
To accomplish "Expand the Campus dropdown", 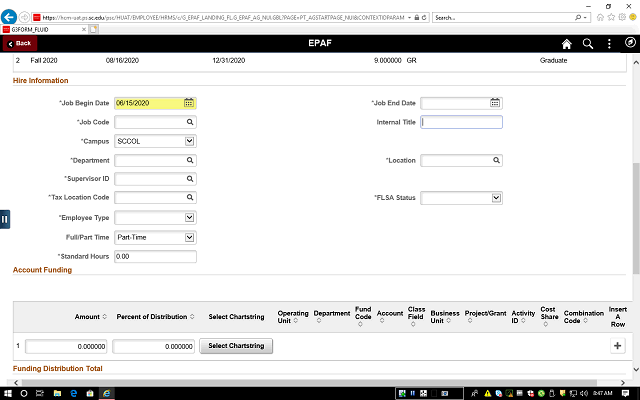I will [189, 141].
